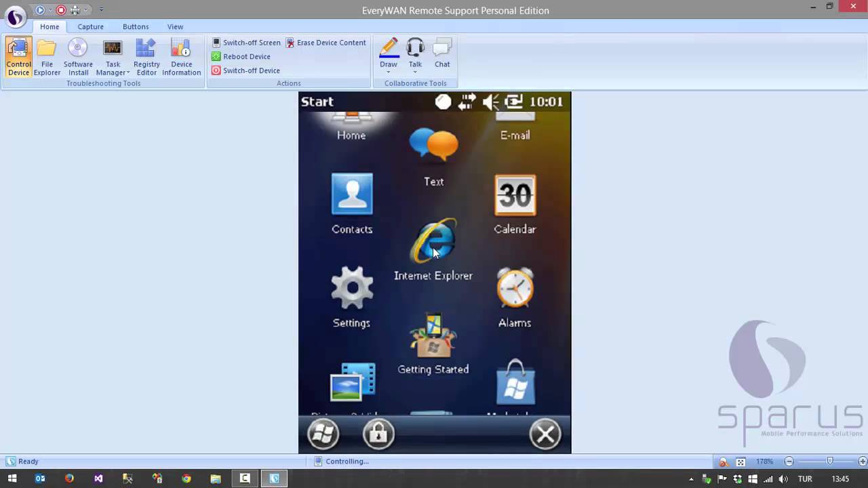Screen dimensions: 868x488
Task: Click the play button in quick access toolbar
Action: (40, 10)
